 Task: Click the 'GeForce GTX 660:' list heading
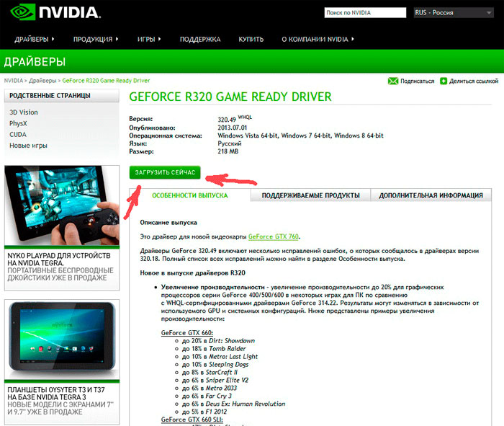(x=186, y=333)
